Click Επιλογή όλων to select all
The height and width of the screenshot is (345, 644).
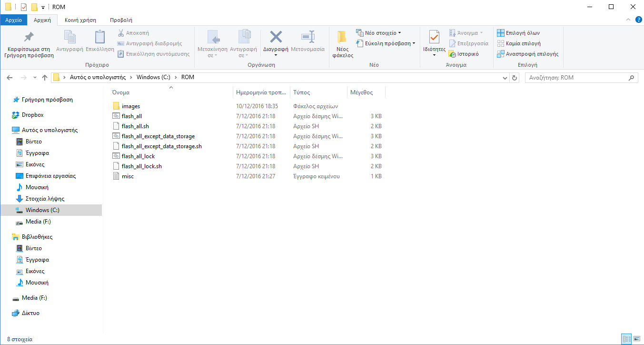(x=518, y=33)
